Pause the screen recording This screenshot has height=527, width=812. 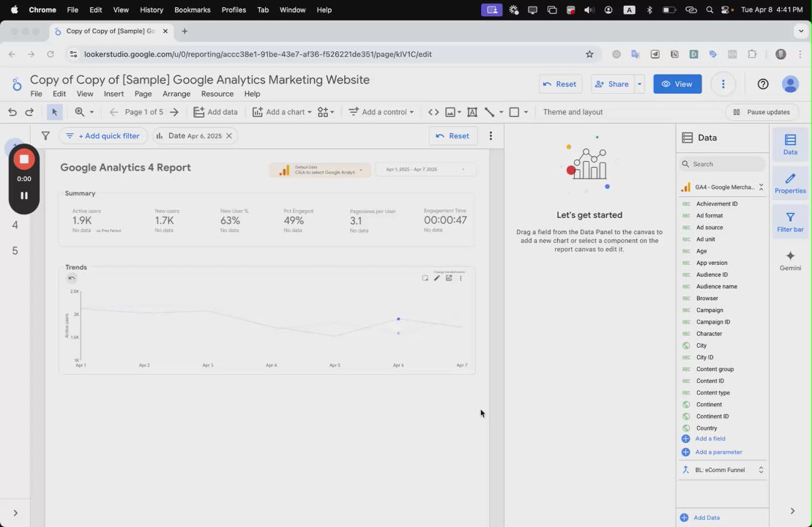(24, 195)
